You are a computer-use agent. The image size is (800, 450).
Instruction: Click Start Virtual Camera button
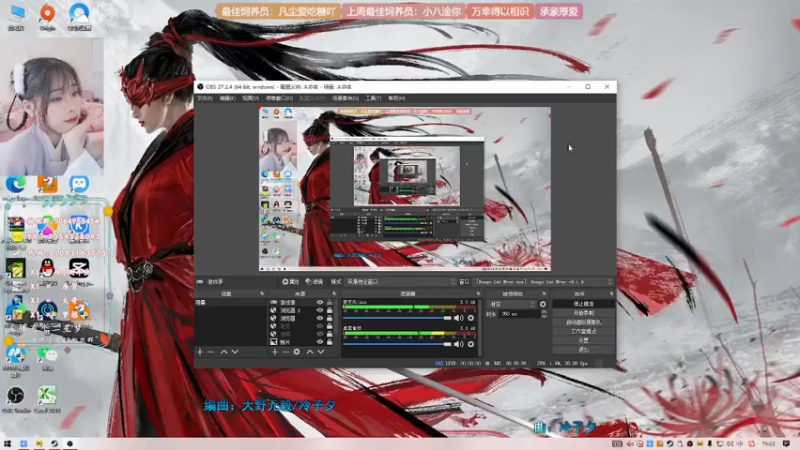click(x=584, y=322)
